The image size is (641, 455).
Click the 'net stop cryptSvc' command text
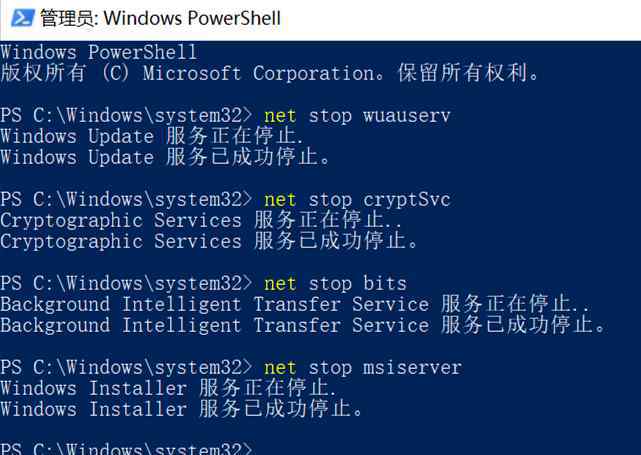click(x=357, y=200)
